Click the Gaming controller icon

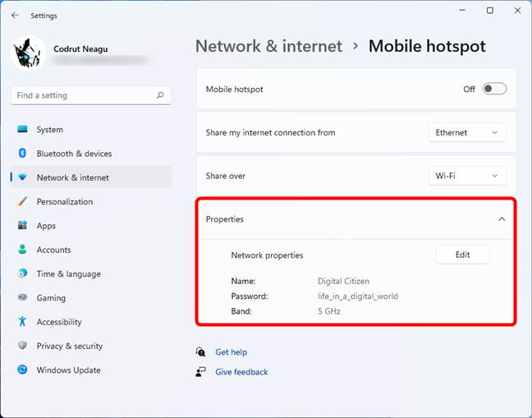coord(22,297)
